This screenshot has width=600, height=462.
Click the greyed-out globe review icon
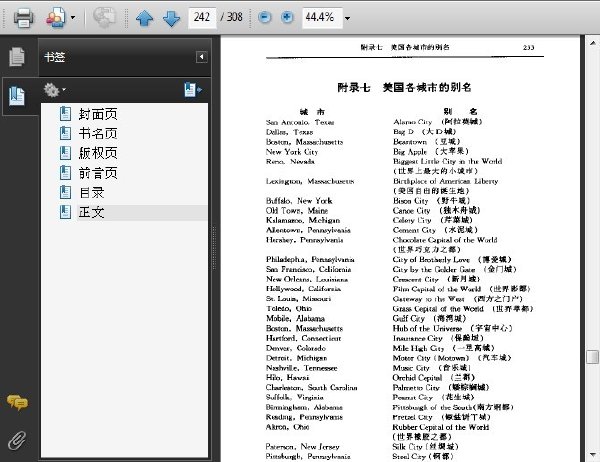(104, 18)
